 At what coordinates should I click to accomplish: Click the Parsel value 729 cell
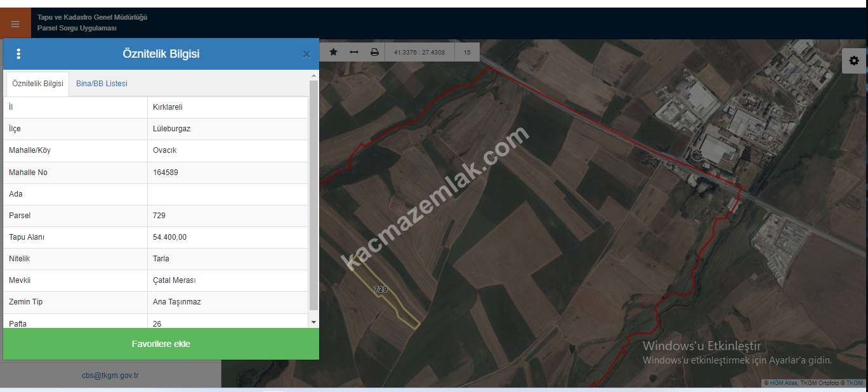pyautogui.click(x=227, y=216)
